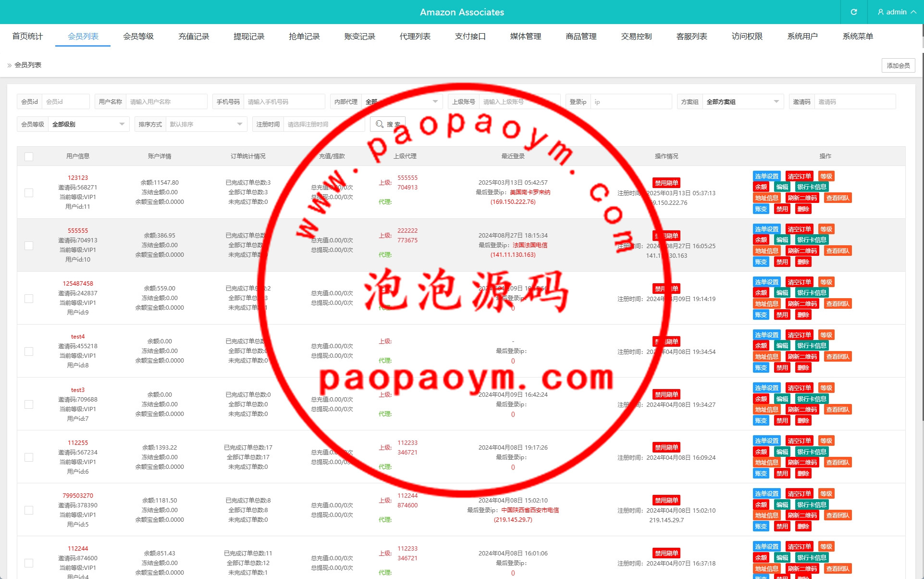
Task: Click 禁用刷单 for user 799503270
Action: tap(666, 500)
